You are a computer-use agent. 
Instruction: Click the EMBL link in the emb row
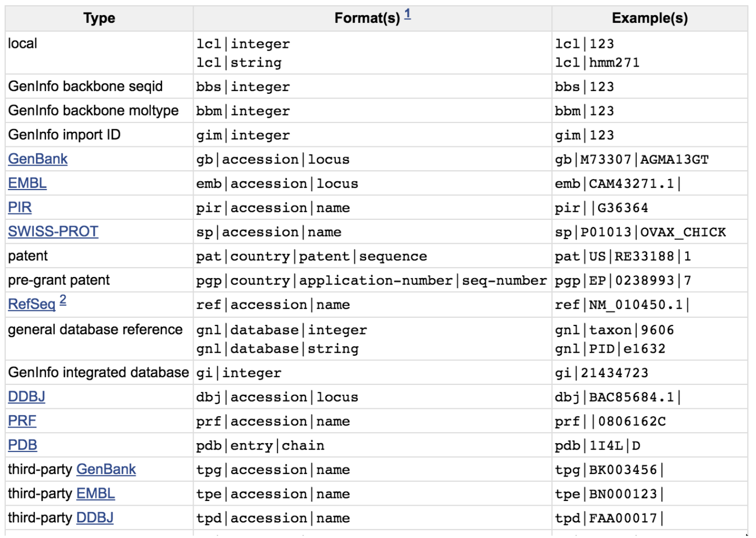click(27, 183)
